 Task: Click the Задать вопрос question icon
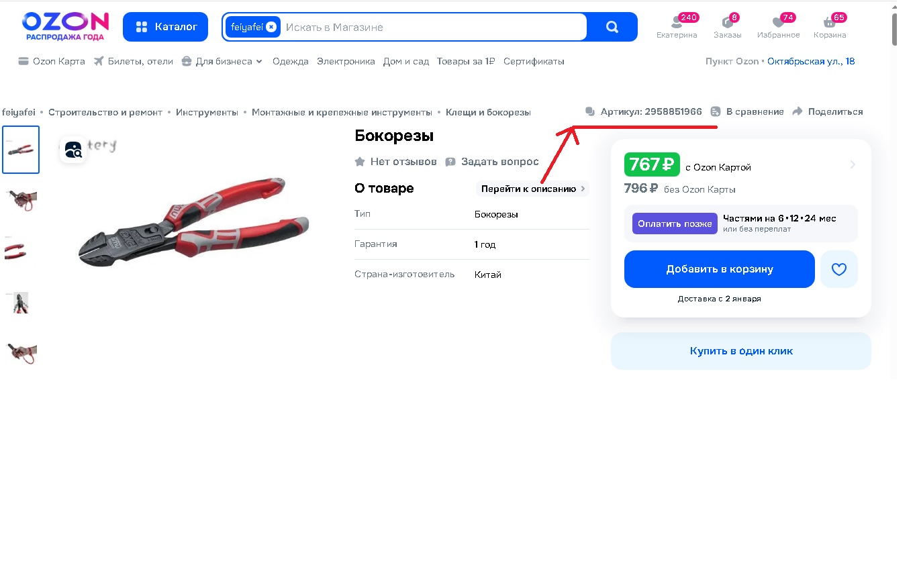click(x=452, y=161)
